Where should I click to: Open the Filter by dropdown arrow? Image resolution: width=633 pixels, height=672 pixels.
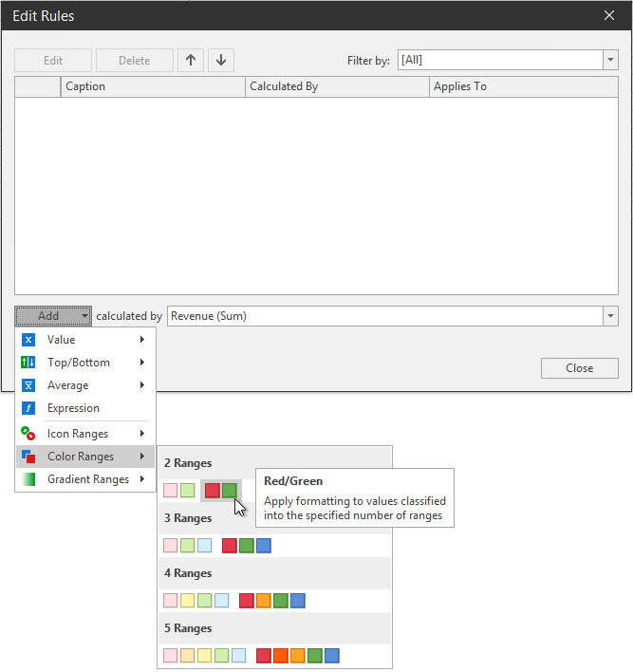611,60
